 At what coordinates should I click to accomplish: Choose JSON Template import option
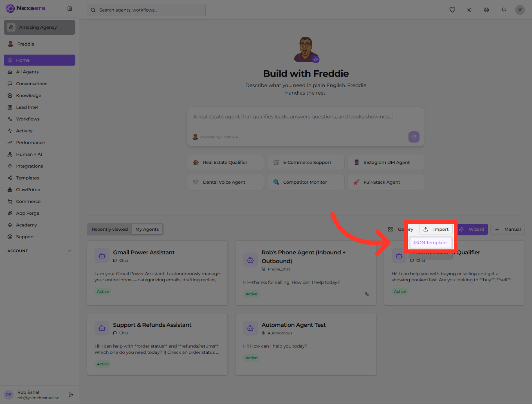[x=430, y=243]
